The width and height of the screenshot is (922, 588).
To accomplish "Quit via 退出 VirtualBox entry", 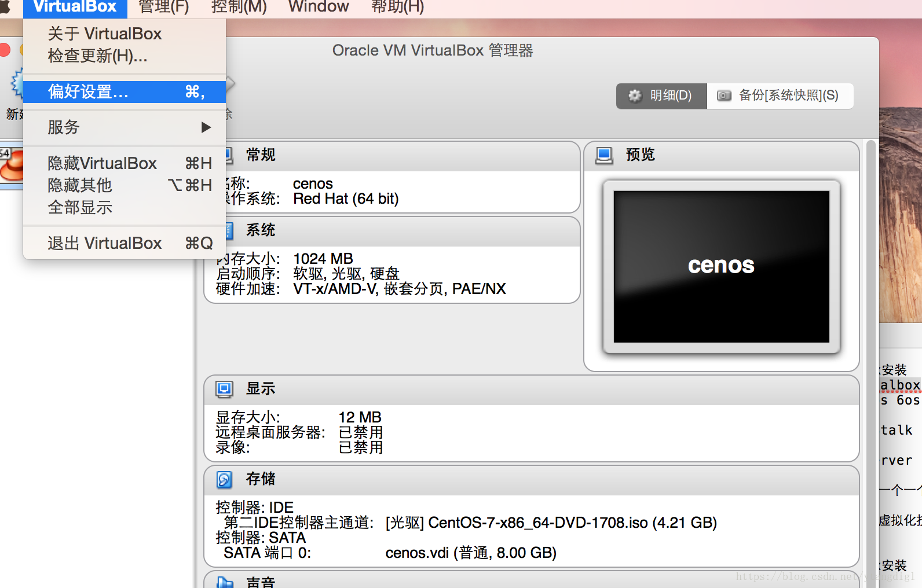I will 125,243.
